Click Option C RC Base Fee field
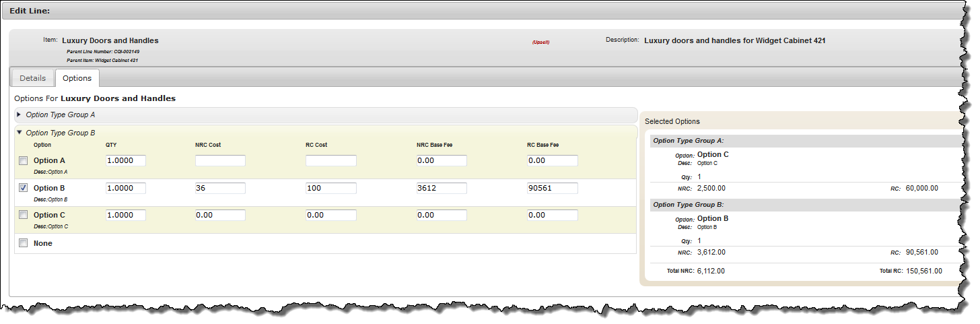Viewport: 980px width, 324px height. click(552, 216)
